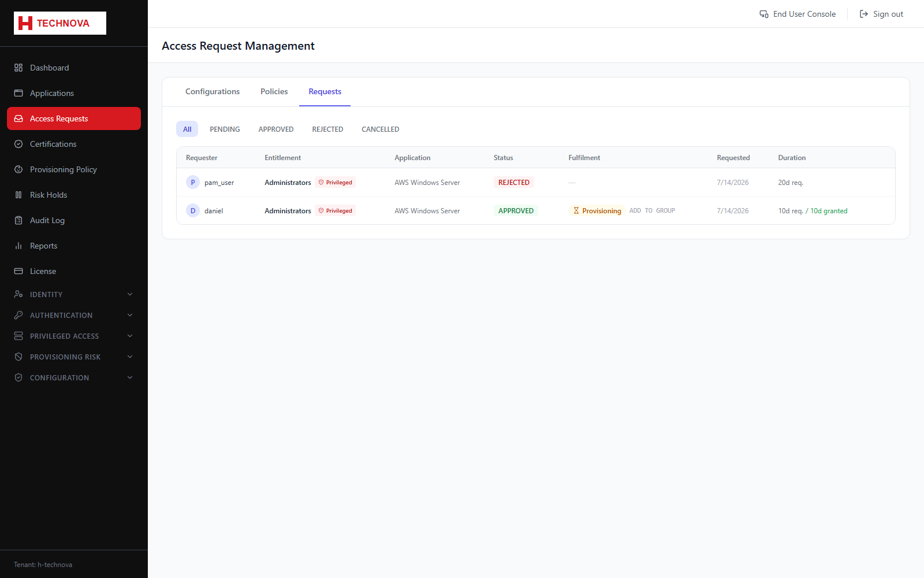Click AWS Windows Server in pam_user row
Viewport: 924px width, 578px height.
coord(427,183)
